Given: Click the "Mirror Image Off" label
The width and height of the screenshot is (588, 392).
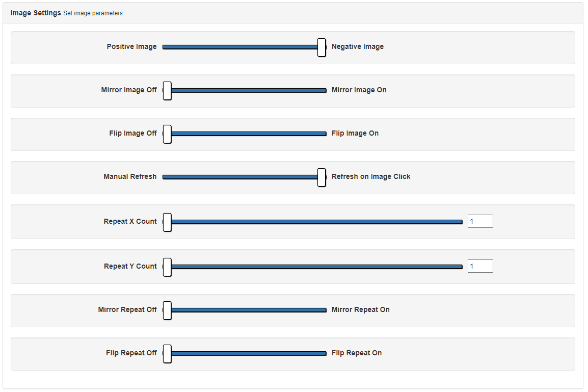Looking at the screenshot, I should click(x=129, y=90).
